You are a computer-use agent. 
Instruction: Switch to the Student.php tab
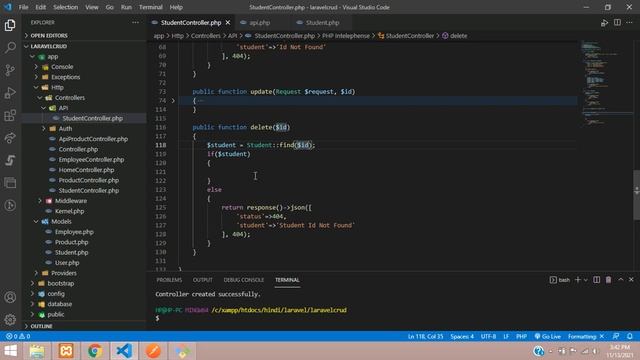pyautogui.click(x=322, y=22)
